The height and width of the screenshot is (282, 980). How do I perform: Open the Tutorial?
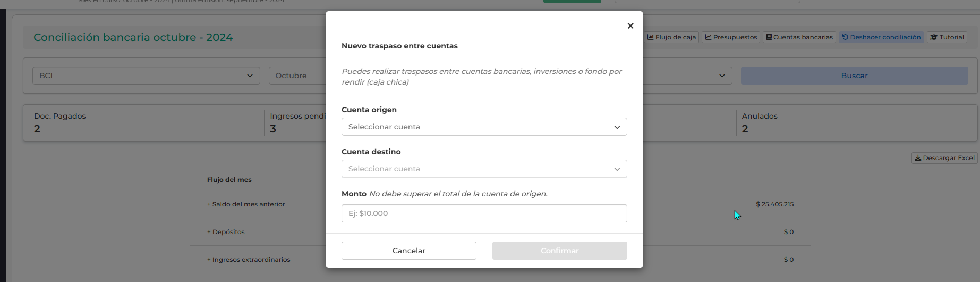(x=947, y=37)
